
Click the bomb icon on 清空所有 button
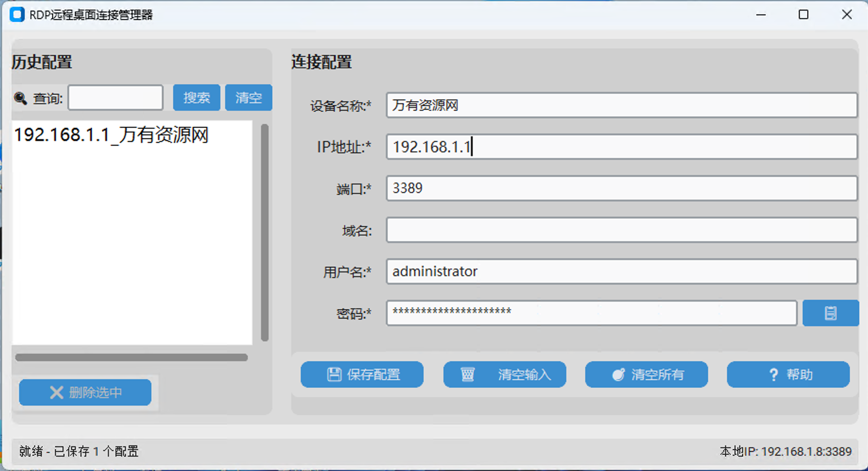tap(619, 374)
